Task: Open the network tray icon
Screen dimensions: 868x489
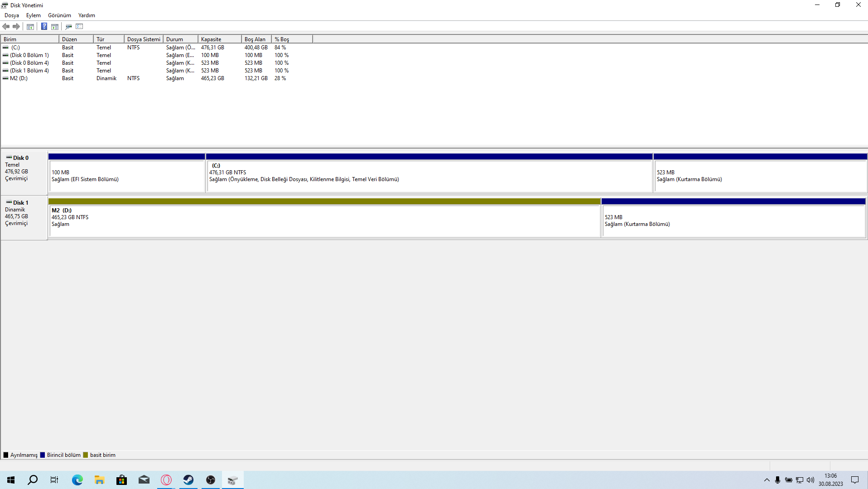Action: coord(800,480)
